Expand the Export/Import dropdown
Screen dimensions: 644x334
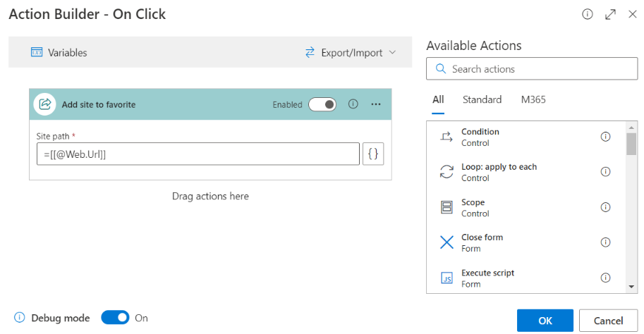click(351, 53)
